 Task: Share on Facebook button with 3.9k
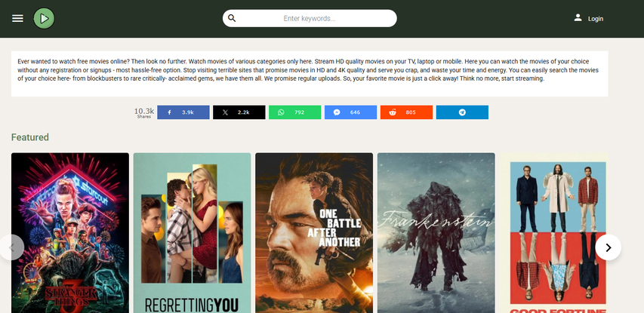tap(183, 112)
